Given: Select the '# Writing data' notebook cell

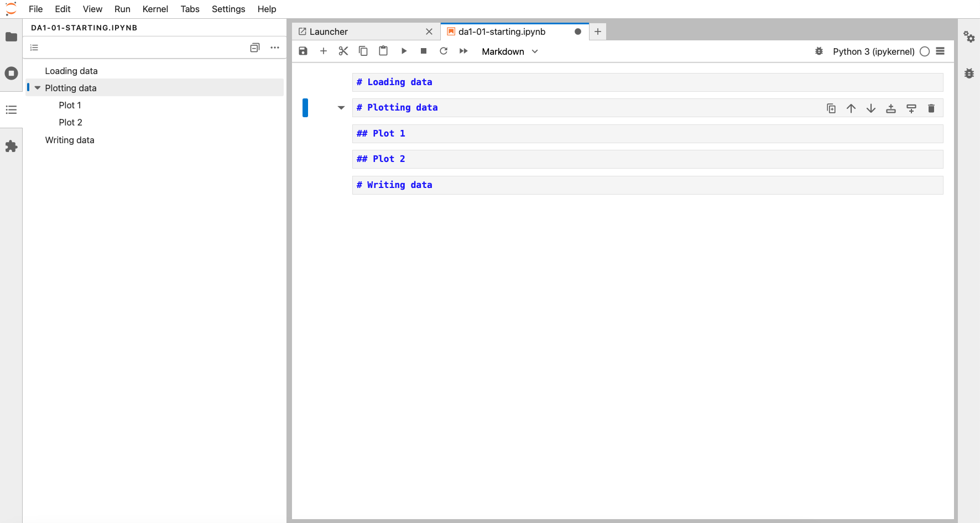Looking at the screenshot, I should [648, 185].
